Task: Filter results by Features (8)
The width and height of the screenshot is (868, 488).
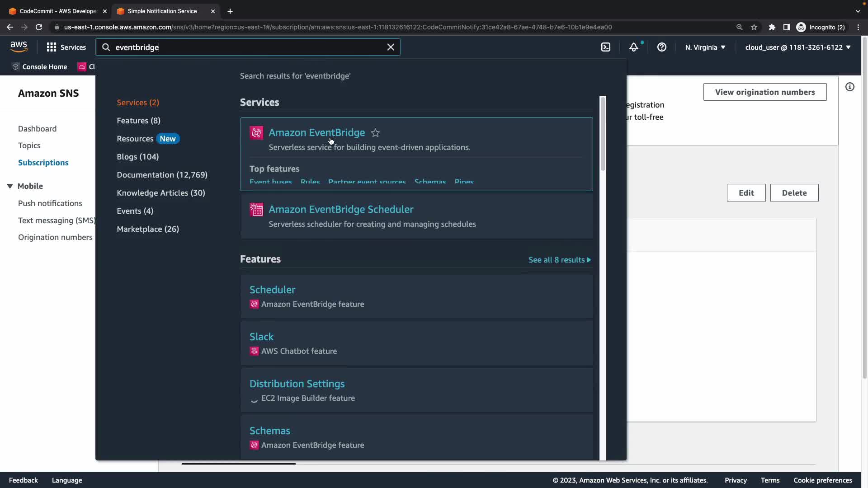Action: 138,121
